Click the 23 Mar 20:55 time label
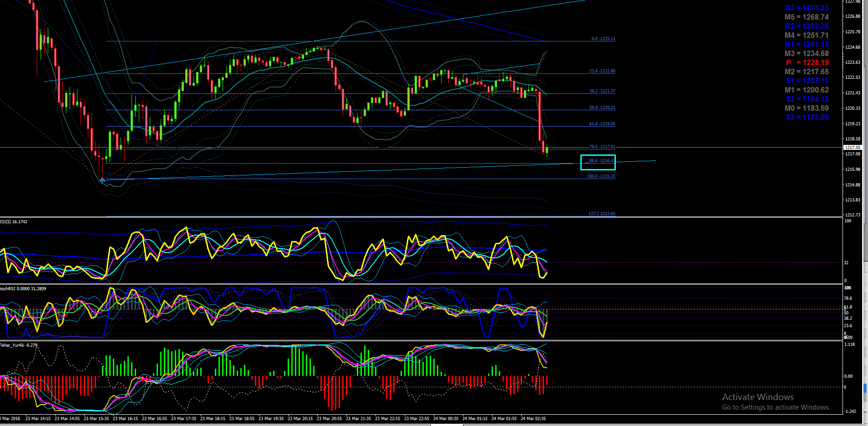This screenshot has height=426, width=868. 329,419
